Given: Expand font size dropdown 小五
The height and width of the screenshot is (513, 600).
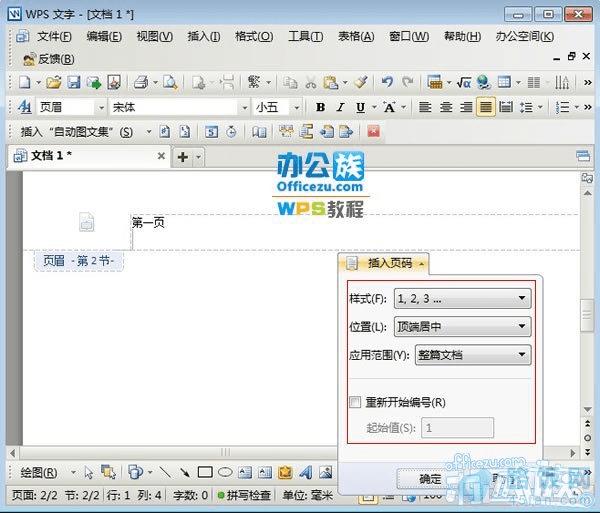Looking at the screenshot, I should point(297,108).
